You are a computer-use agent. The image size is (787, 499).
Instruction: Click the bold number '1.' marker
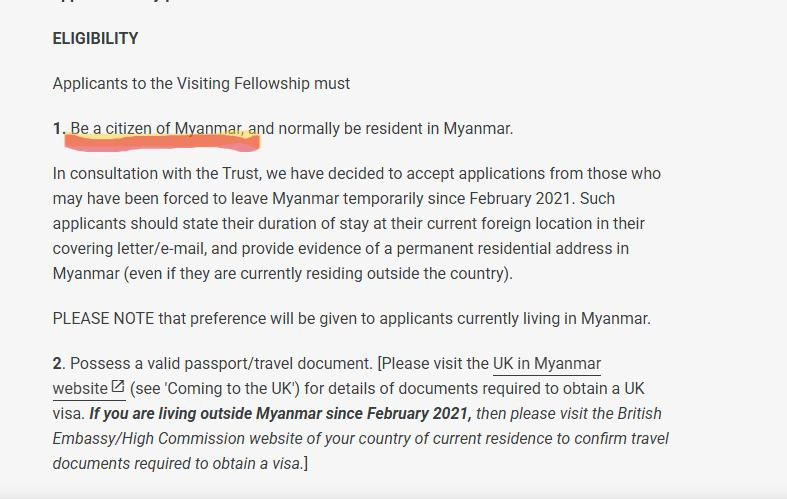coord(59,129)
